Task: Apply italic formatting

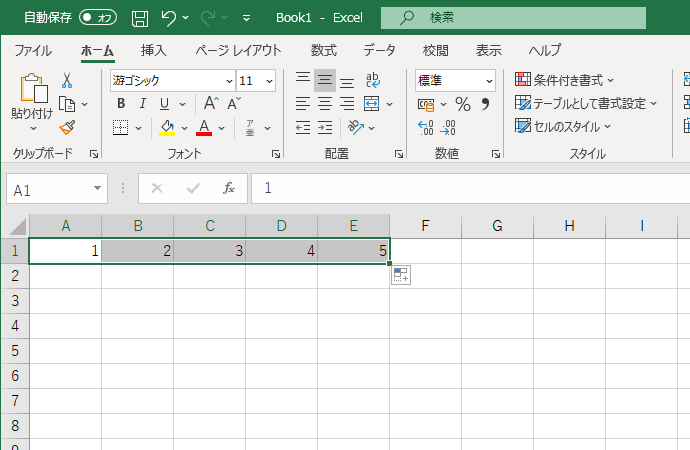Action: click(143, 103)
